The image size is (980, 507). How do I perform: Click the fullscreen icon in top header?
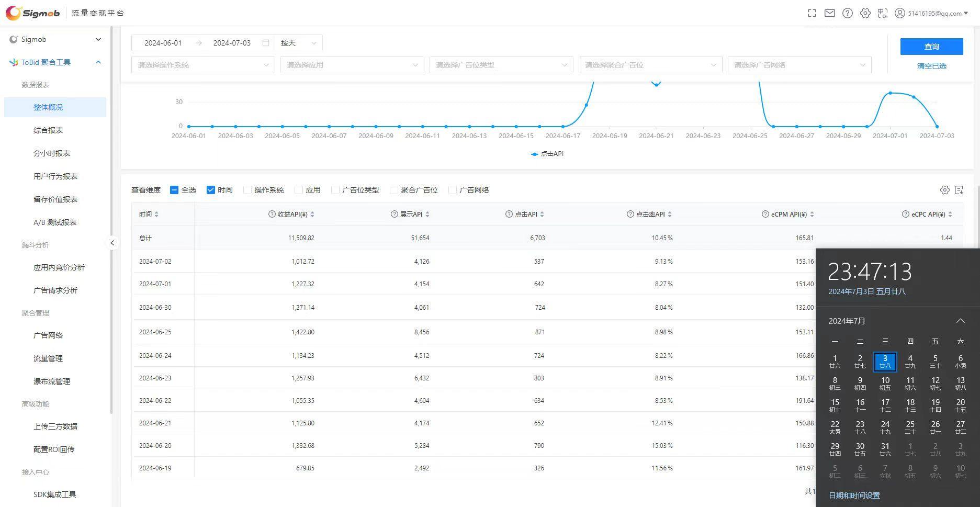(812, 13)
